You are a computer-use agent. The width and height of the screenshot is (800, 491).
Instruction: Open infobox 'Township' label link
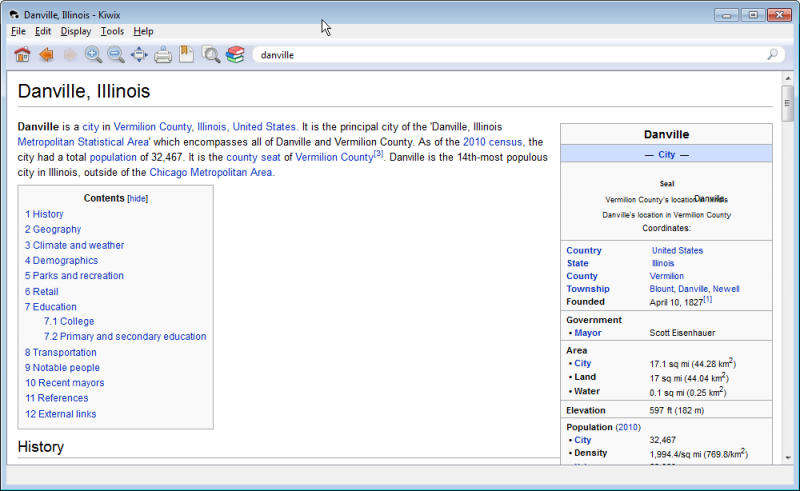pos(588,289)
